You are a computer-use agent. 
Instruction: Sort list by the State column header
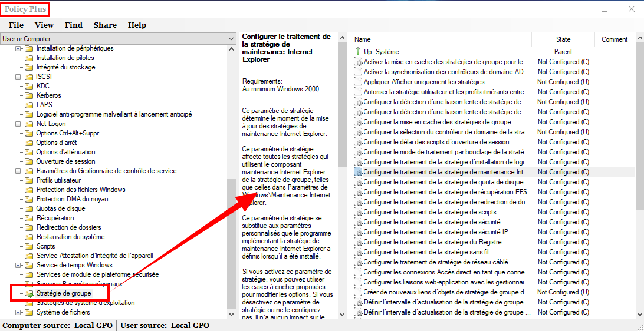coord(563,39)
